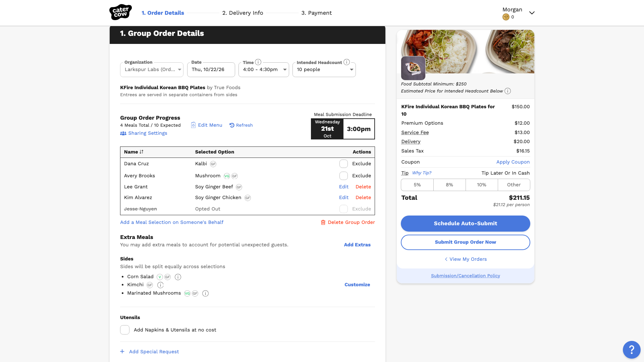Image resolution: width=644 pixels, height=362 pixels.
Task: Select the 8% tip option
Action: coord(449,185)
